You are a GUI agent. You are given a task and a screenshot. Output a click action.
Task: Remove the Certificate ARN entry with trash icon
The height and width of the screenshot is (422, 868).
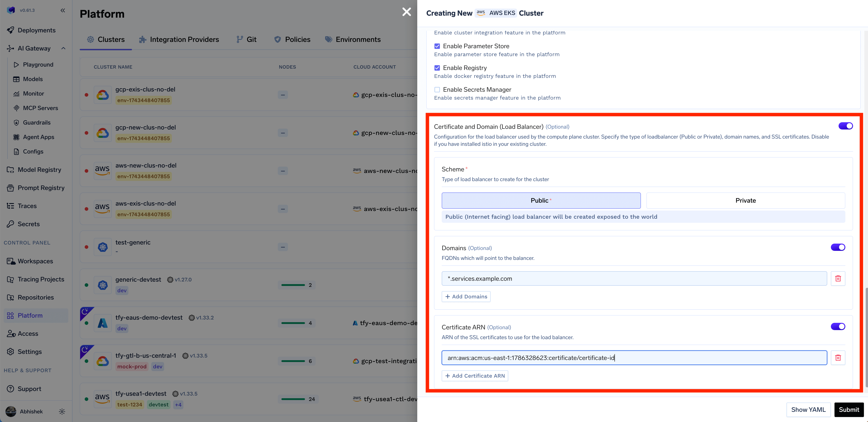(838, 358)
